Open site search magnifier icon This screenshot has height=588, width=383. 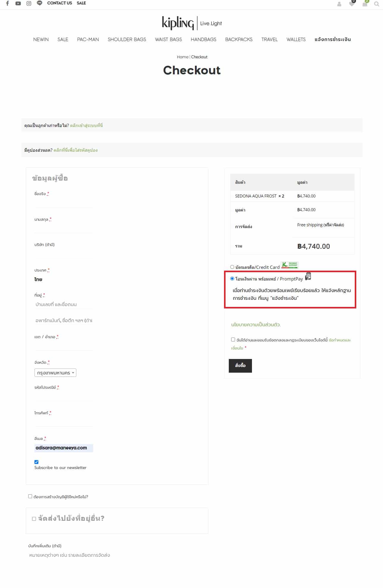pos(376,4)
